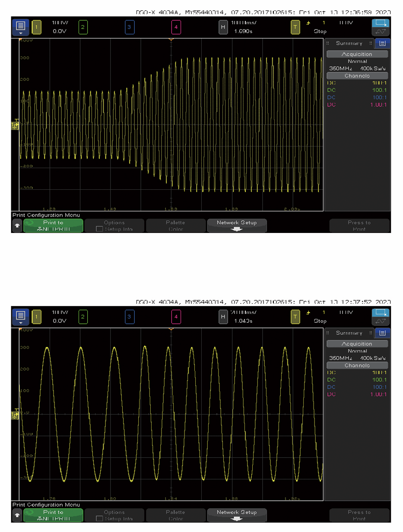Select channel 1 icon in top screenshot
Image resolution: width=403 pixels, height=532 pixels.
click(36, 28)
